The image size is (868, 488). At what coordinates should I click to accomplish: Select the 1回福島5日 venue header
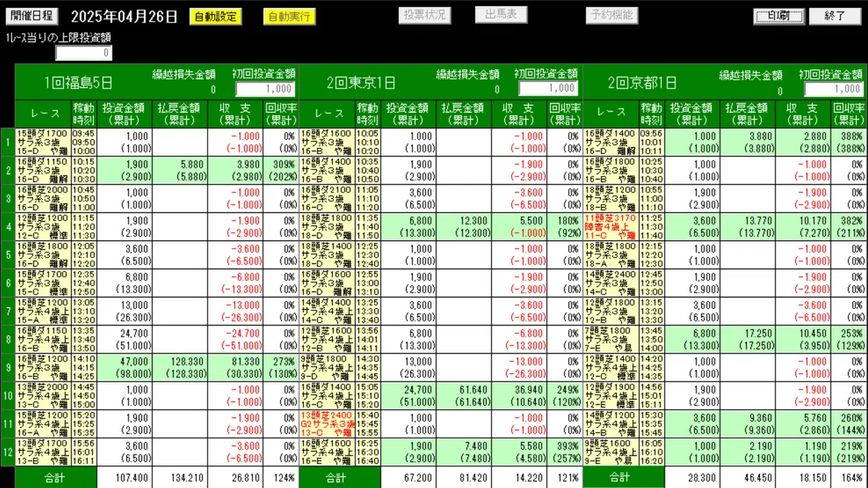click(78, 82)
